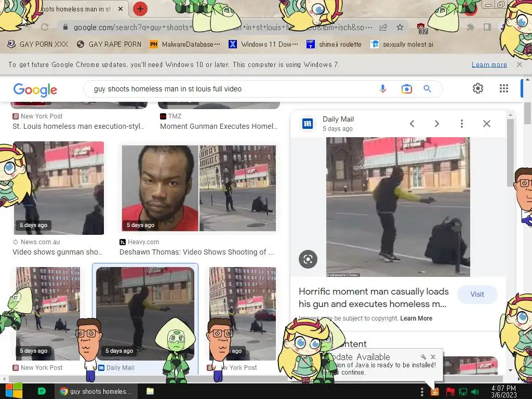Image resolution: width=532 pixels, height=399 pixels.
Task: Open the green app pinned on taskbar
Action: 42,391
